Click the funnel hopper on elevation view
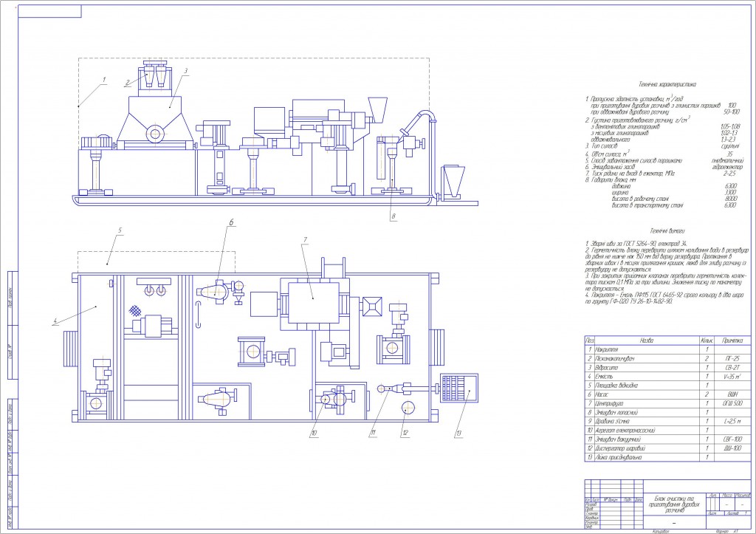756x534 pixels. 377,109
